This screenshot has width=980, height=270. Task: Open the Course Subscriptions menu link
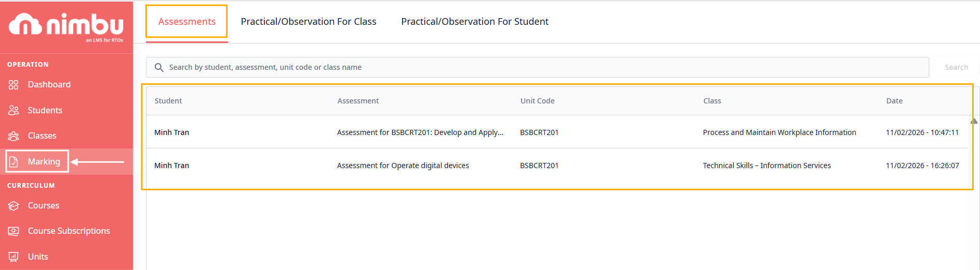pos(69,231)
